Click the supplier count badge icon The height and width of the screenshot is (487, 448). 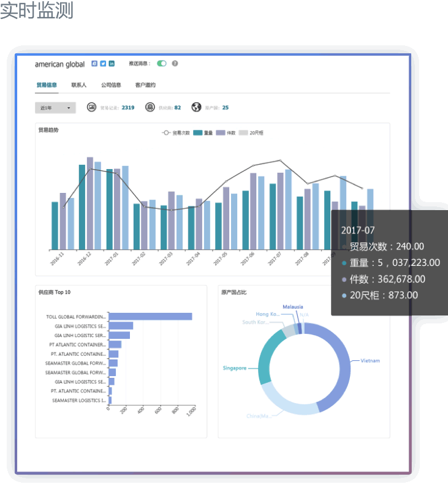click(x=150, y=108)
